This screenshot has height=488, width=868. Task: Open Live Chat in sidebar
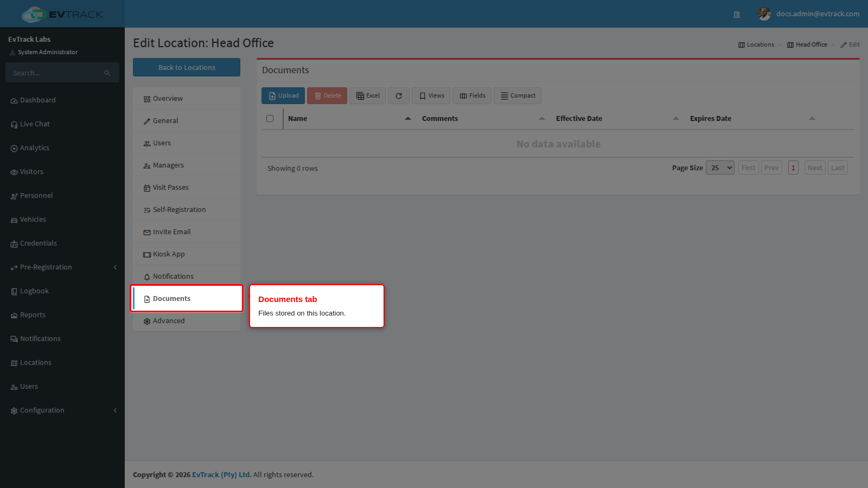(62, 124)
